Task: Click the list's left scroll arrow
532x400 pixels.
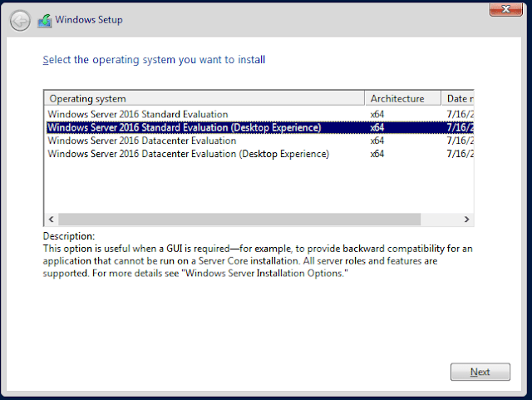Action: tap(50, 220)
